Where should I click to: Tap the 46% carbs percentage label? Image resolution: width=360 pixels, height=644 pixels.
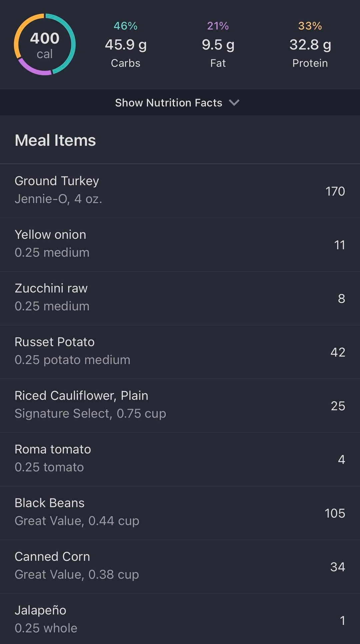click(126, 26)
